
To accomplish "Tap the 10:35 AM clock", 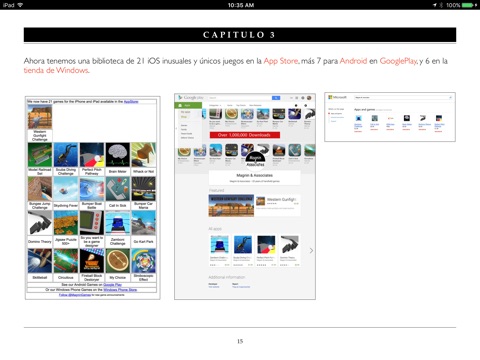I will 241,5.
